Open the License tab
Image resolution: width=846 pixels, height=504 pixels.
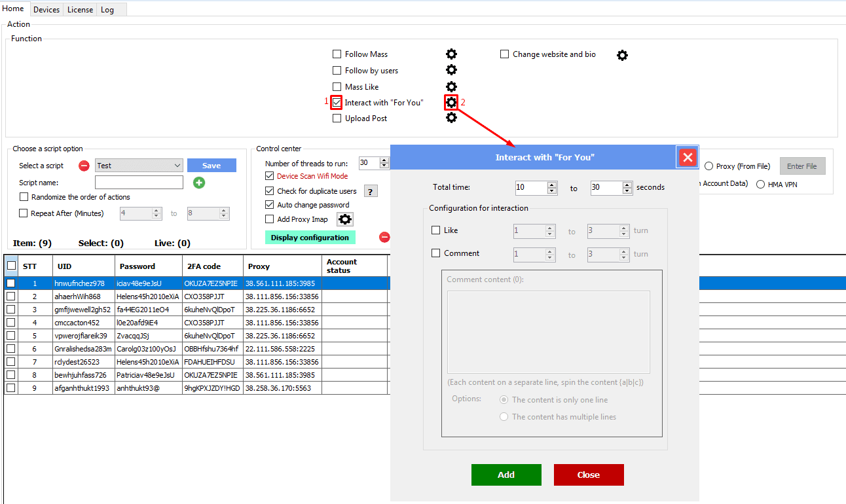(80, 10)
